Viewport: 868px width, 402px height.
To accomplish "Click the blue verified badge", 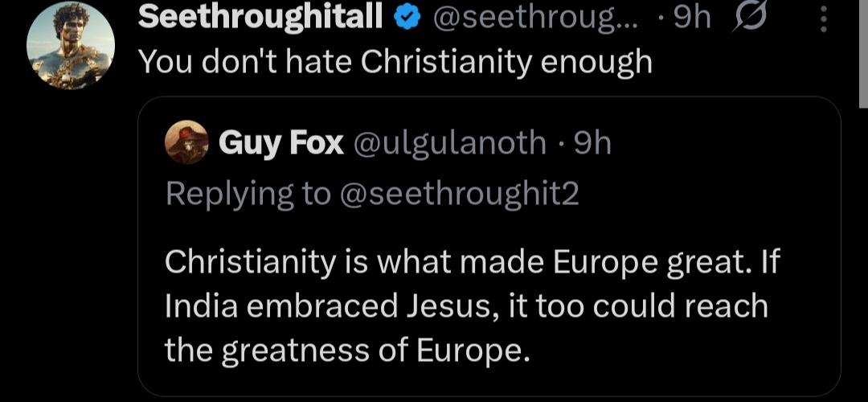I will pos(406,17).
